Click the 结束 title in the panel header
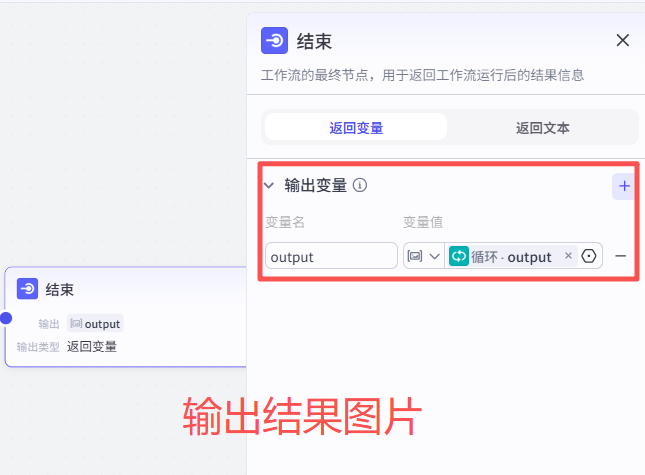Image resolution: width=645 pixels, height=475 pixels. [314, 41]
